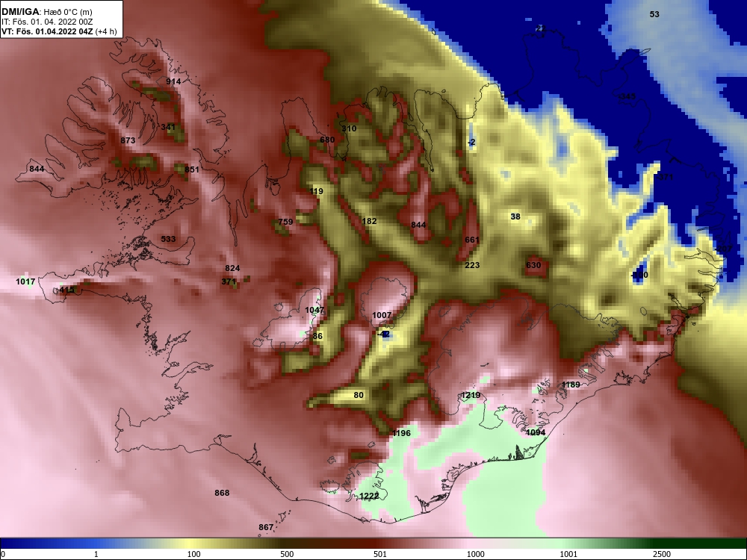The height and width of the screenshot is (560, 747).
Task: Click the 1094 height value
Action: pyautogui.click(x=536, y=432)
